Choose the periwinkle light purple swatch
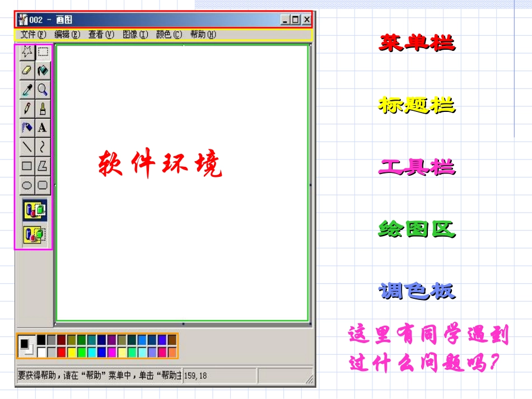 coord(152,352)
